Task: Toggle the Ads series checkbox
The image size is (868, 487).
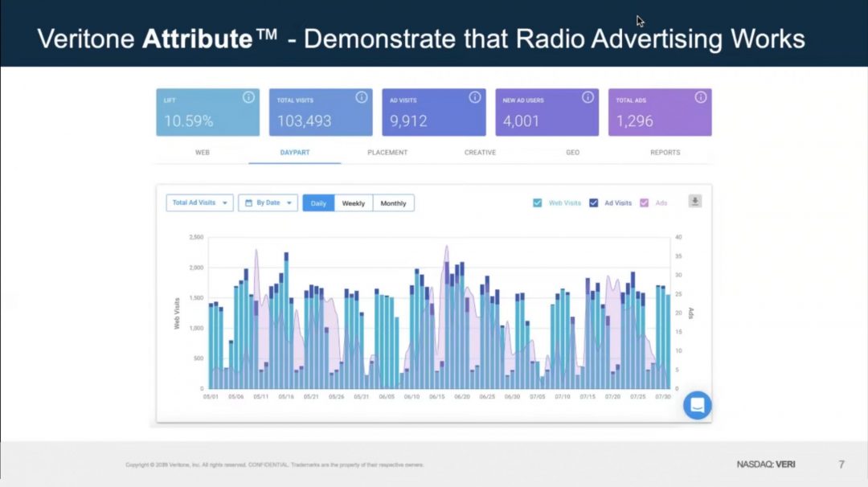Action: coord(644,203)
